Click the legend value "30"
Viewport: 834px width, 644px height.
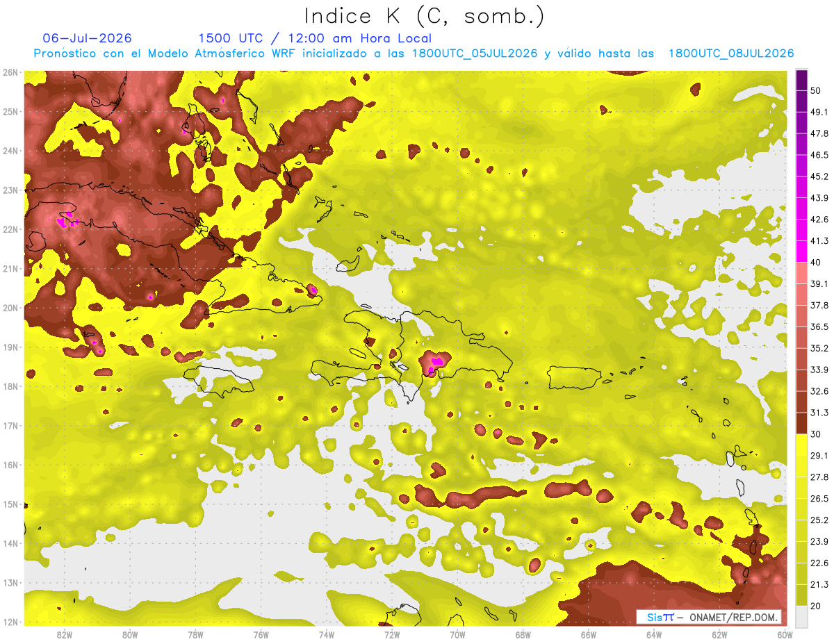coord(816,434)
